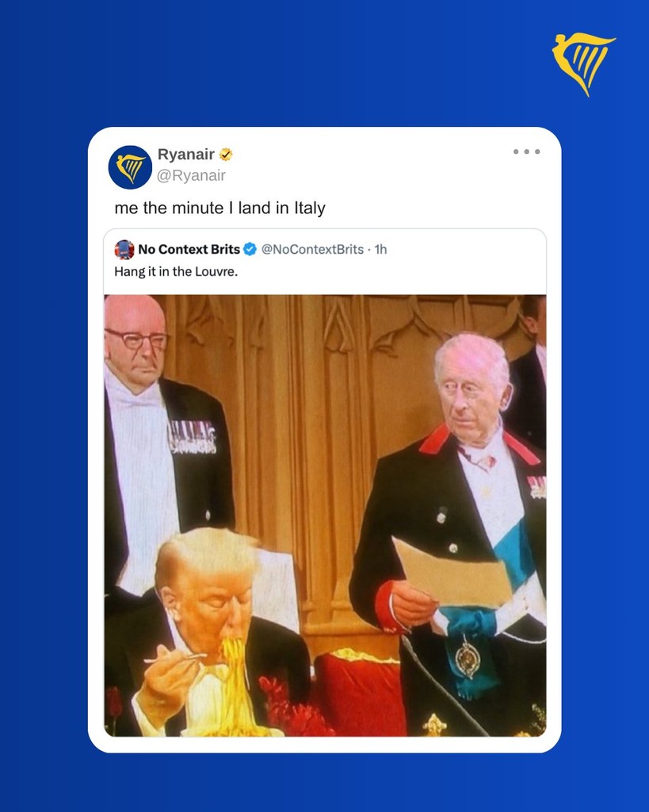Click the red velvet cushion on table
649x812 pixels.
coord(360,694)
